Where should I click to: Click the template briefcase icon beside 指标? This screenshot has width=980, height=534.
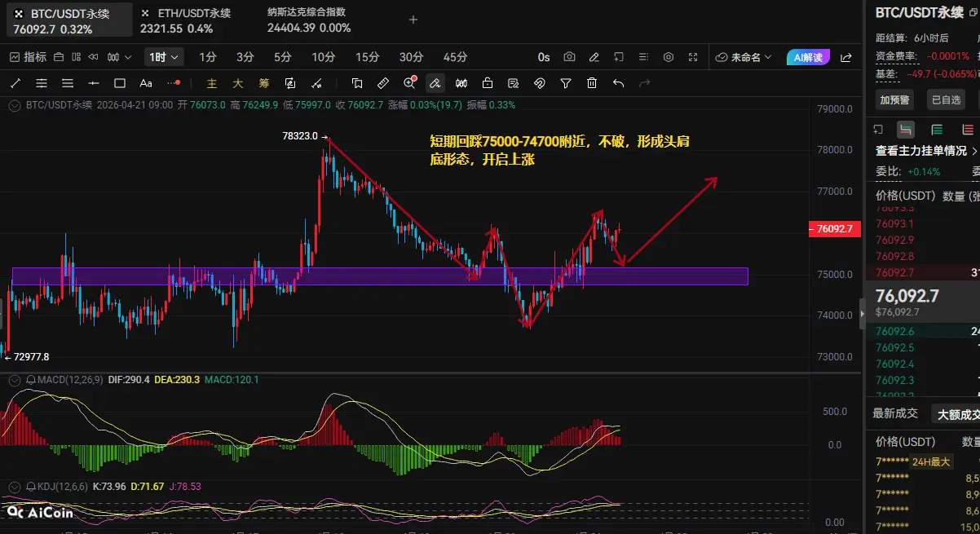point(59,57)
